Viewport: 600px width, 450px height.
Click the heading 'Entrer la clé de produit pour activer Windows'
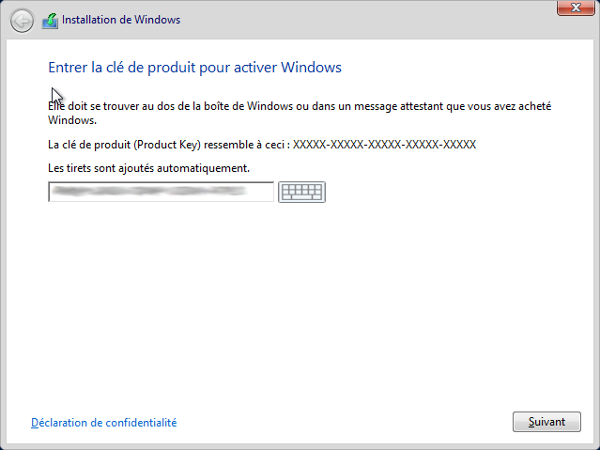click(195, 67)
